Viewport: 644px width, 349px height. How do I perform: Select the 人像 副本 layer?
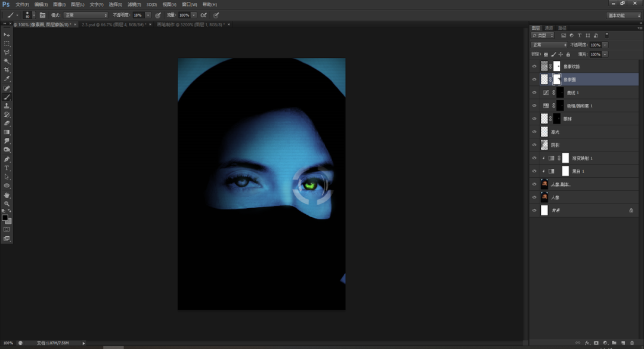[589, 184]
